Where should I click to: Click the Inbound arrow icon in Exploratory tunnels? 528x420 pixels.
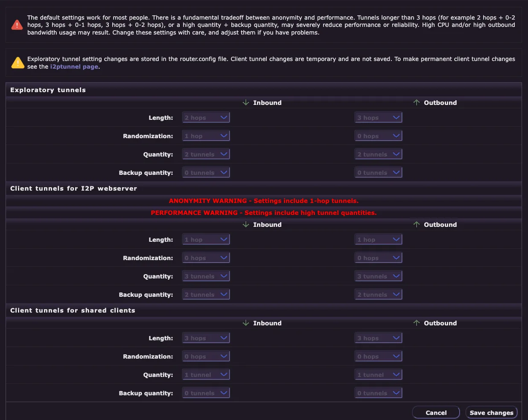coord(246,102)
